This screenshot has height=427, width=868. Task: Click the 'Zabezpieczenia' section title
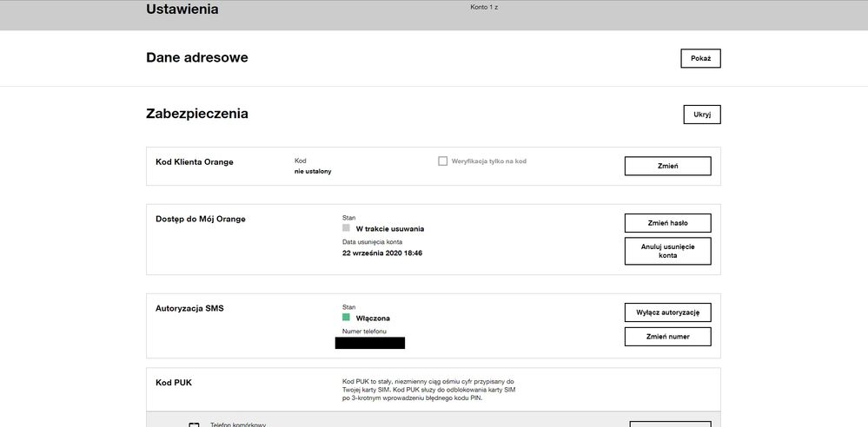[197, 114]
